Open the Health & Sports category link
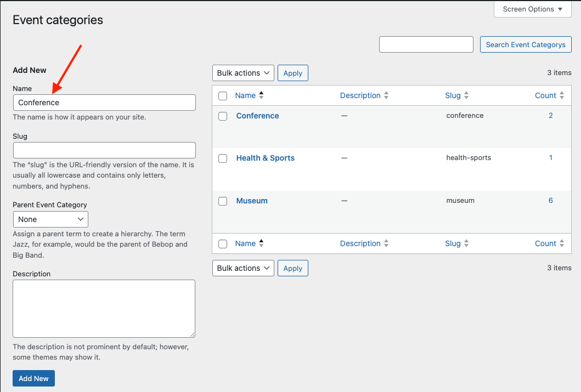The width and height of the screenshot is (581, 392). pyautogui.click(x=265, y=158)
